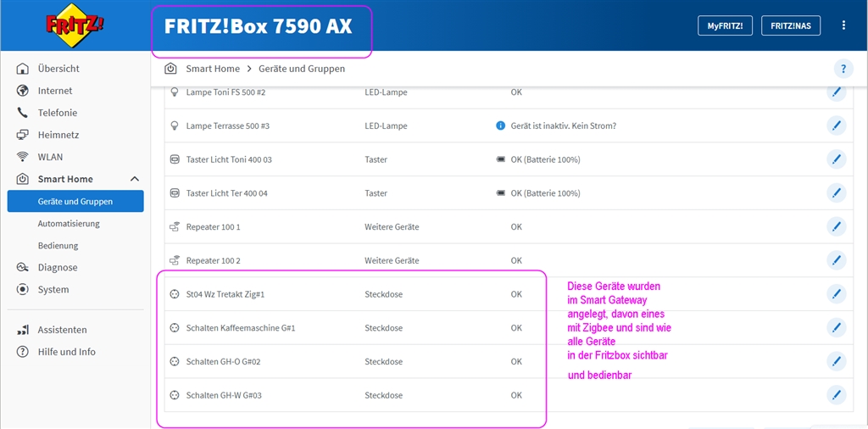Select Geräte und Gruppen submenu item
Screen dimensions: 868x429
pyautogui.click(x=75, y=202)
